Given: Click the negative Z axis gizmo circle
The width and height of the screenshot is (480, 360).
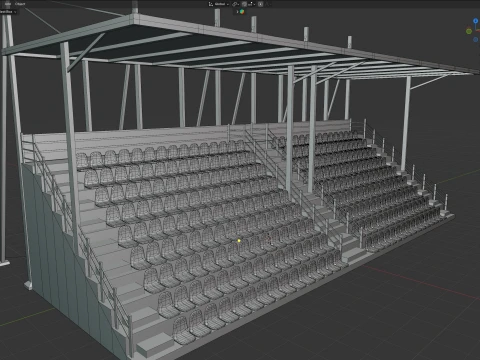Looking at the screenshot, I should pyautogui.click(x=476, y=39).
